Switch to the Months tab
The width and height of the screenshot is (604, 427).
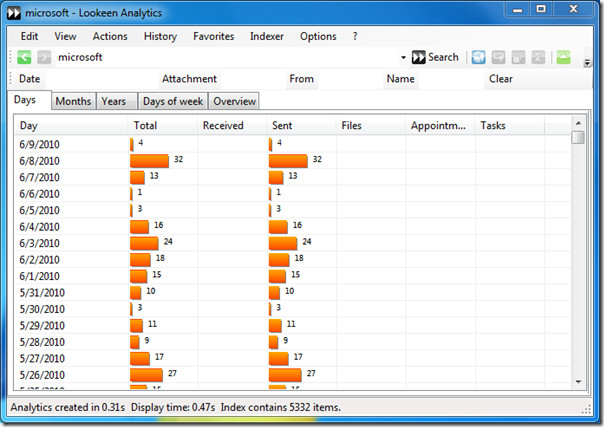click(73, 101)
